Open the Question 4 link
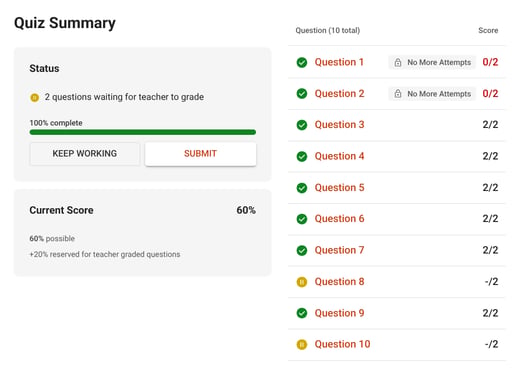This screenshot has height=380, width=523. click(339, 156)
